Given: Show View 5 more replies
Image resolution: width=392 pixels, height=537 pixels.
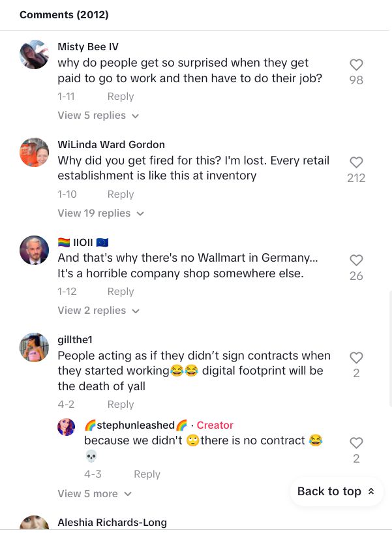Looking at the screenshot, I should (x=95, y=493).
